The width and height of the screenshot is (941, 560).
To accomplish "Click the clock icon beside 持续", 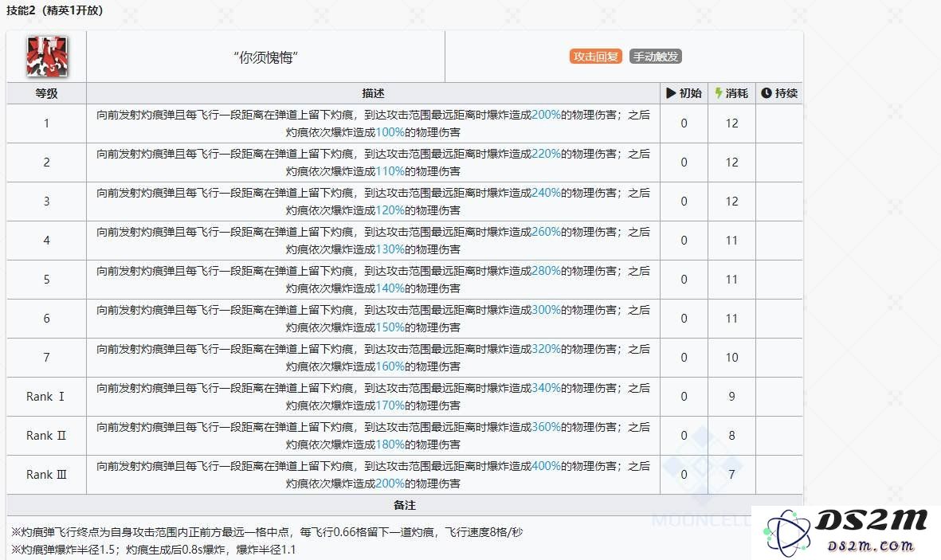I will (x=767, y=92).
